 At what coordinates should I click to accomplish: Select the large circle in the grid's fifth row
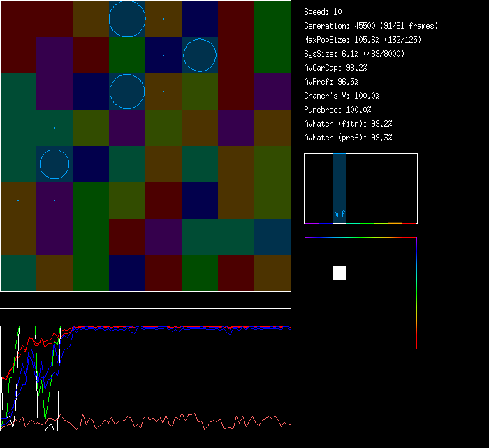point(54,164)
